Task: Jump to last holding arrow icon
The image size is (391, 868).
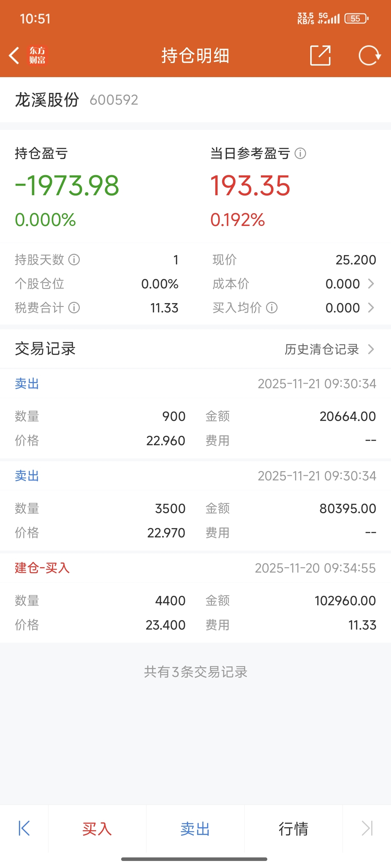Action: [367, 829]
